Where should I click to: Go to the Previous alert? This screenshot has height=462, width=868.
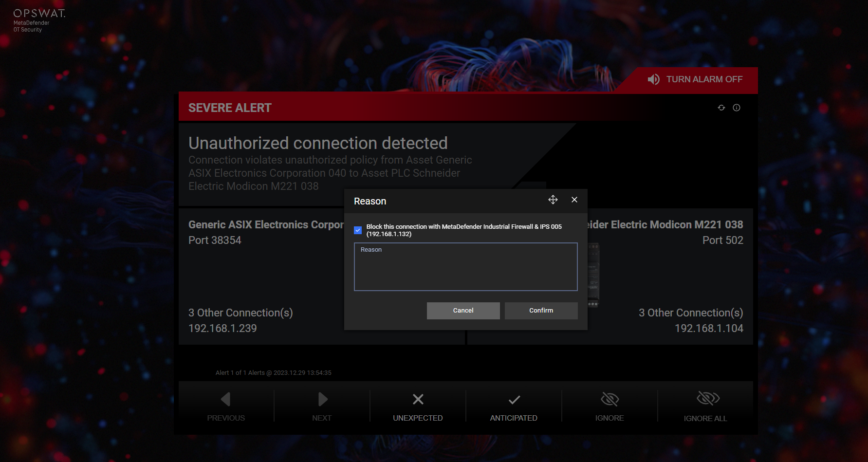pos(226,407)
